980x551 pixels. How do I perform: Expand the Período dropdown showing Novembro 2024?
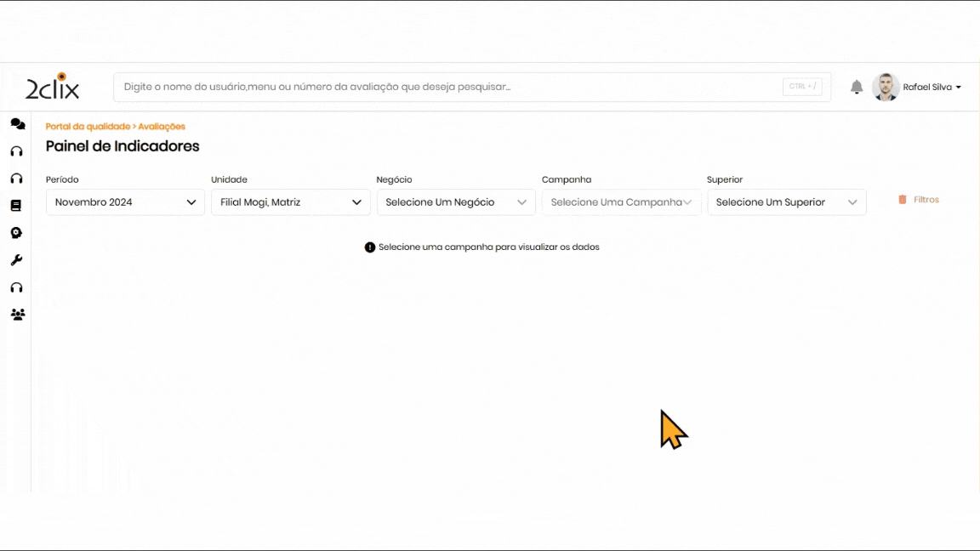pyautogui.click(x=125, y=202)
